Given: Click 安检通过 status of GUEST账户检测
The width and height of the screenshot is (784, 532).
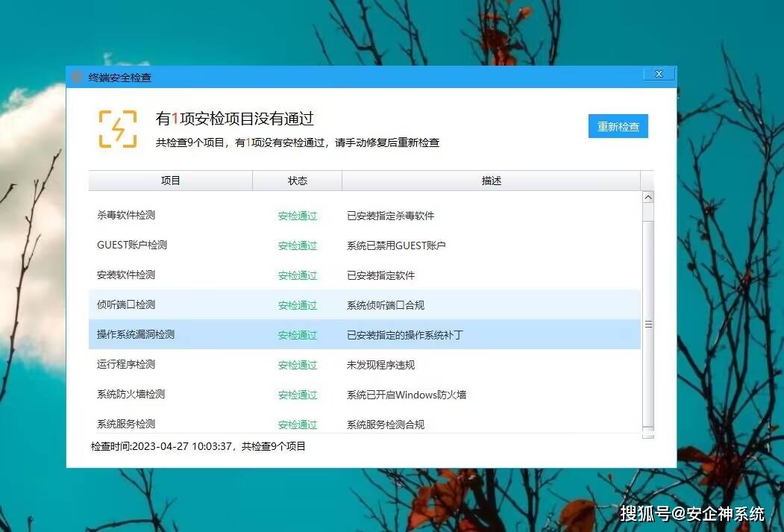Looking at the screenshot, I should click(298, 245).
